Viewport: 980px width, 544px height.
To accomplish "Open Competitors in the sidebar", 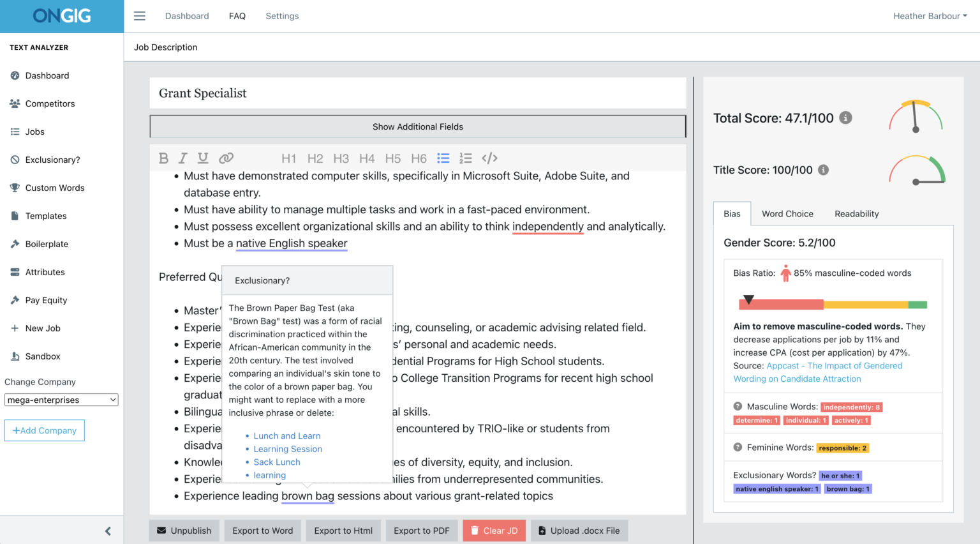I will [50, 103].
